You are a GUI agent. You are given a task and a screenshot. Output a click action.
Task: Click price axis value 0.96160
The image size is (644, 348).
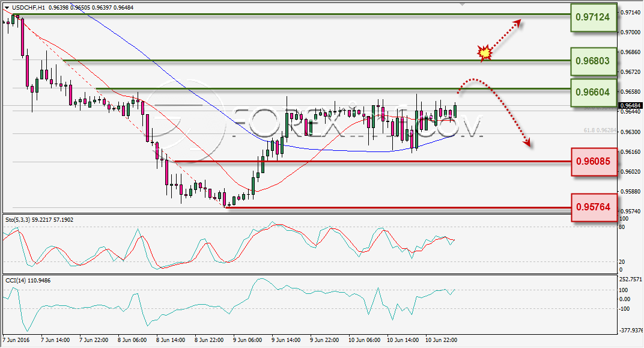point(630,151)
